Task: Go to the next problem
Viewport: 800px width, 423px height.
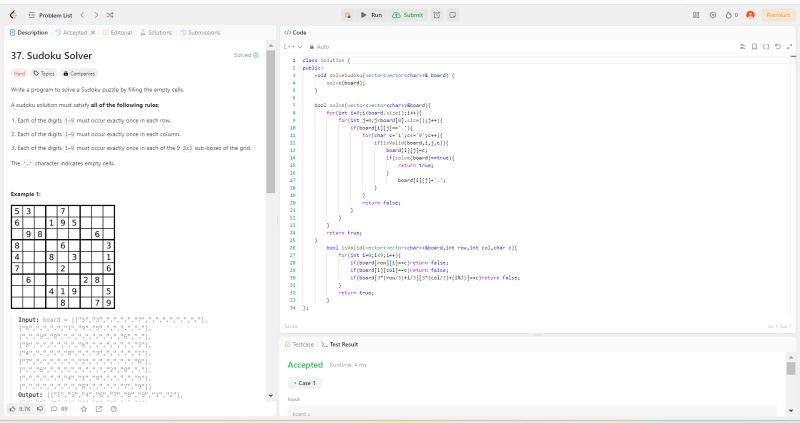Action: tap(96, 15)
